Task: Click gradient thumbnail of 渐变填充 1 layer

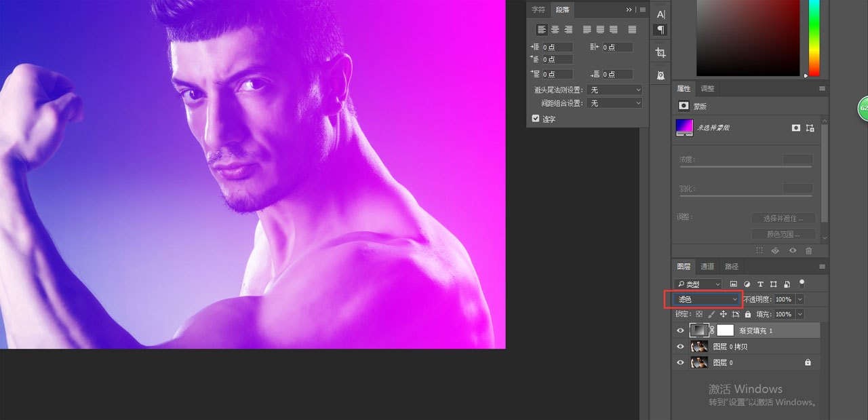Action: point(698,330)
